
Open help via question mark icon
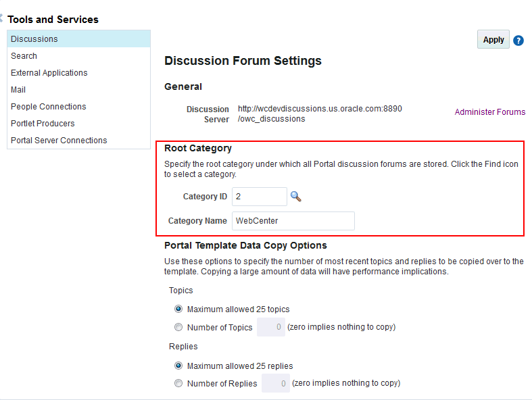coord(518,41)
